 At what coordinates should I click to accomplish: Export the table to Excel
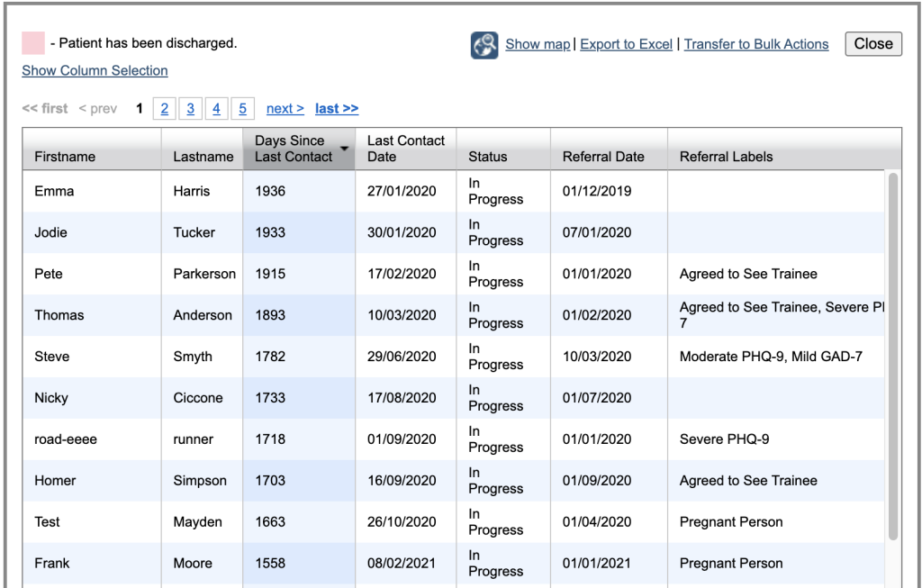pos(626,44)
